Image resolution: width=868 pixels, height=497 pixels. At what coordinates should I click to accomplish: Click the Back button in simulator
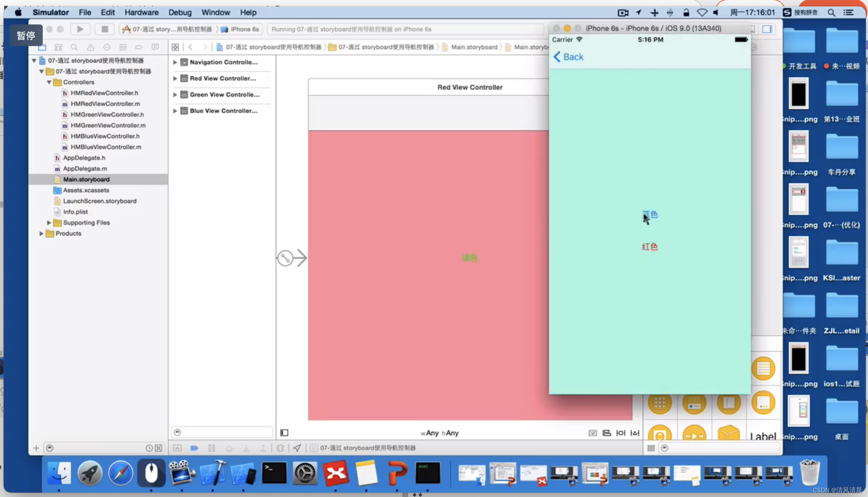coord(568,56)
